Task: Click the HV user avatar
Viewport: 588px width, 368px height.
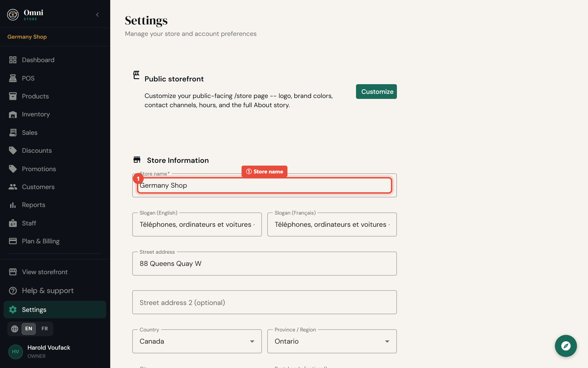Action: coord(16,351)
